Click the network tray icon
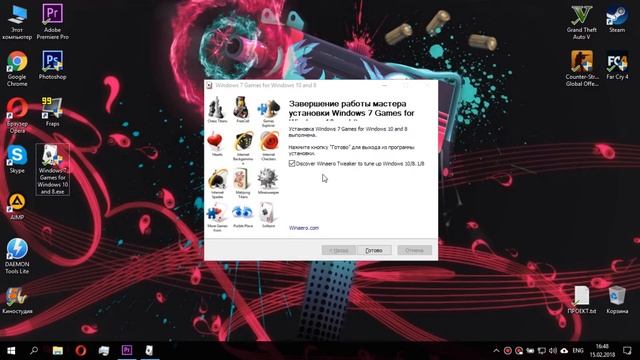Viewport: 640px width, 360px height. click(x=542, y=351)
